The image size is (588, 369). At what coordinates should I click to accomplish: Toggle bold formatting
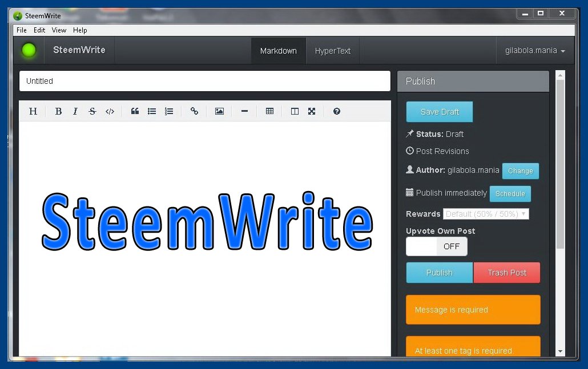click(58, 111)
